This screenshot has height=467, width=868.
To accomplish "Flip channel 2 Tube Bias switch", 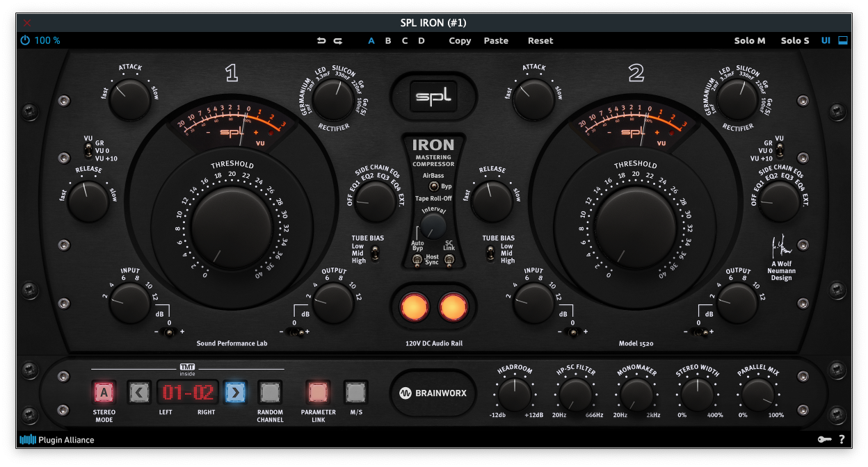I will coord(491,253).
